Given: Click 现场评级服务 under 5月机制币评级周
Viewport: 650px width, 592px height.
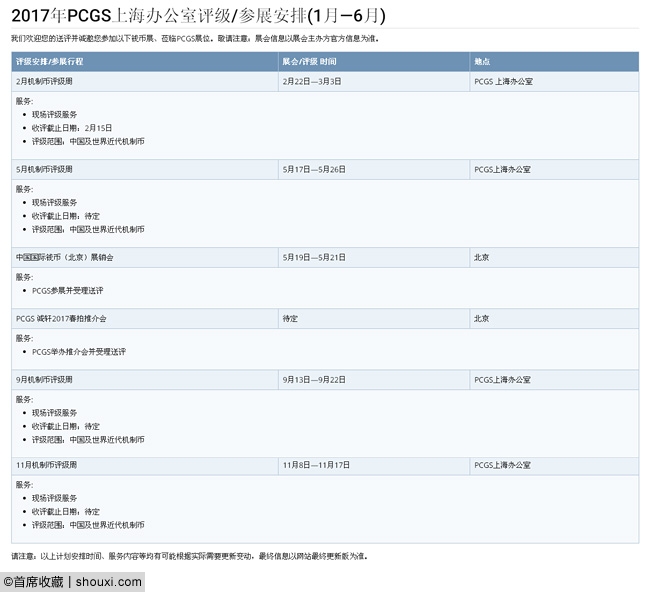Looking at the screenshot, I should click(x=54, y=202).
